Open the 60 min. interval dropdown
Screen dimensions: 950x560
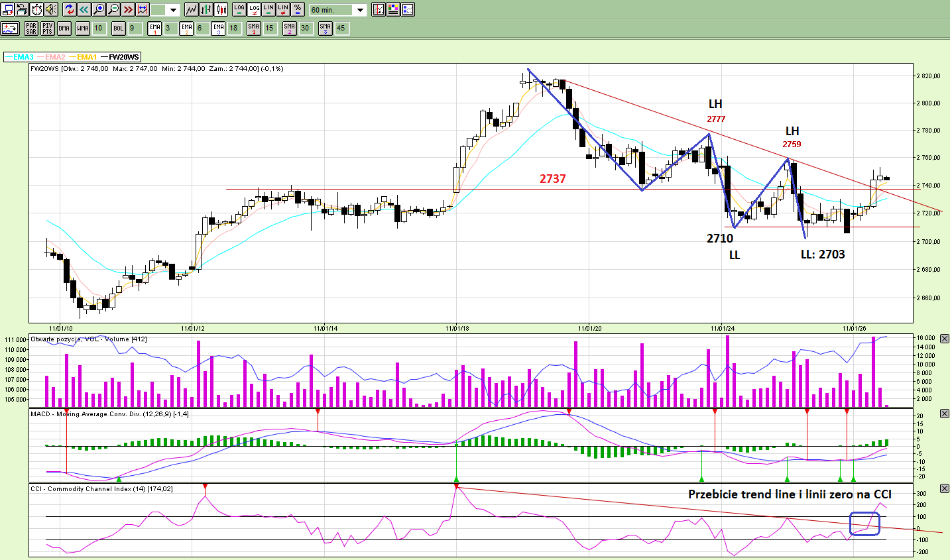[360, 10]
